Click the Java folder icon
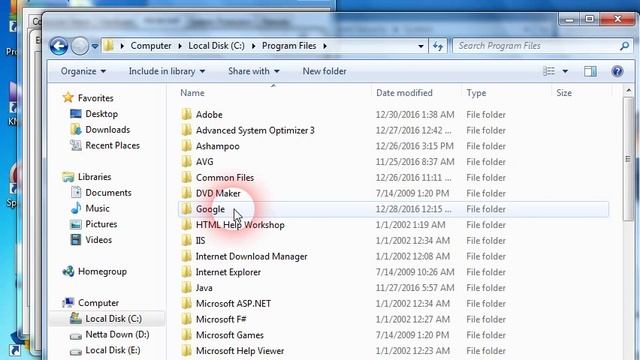 (x=187, y=288)
